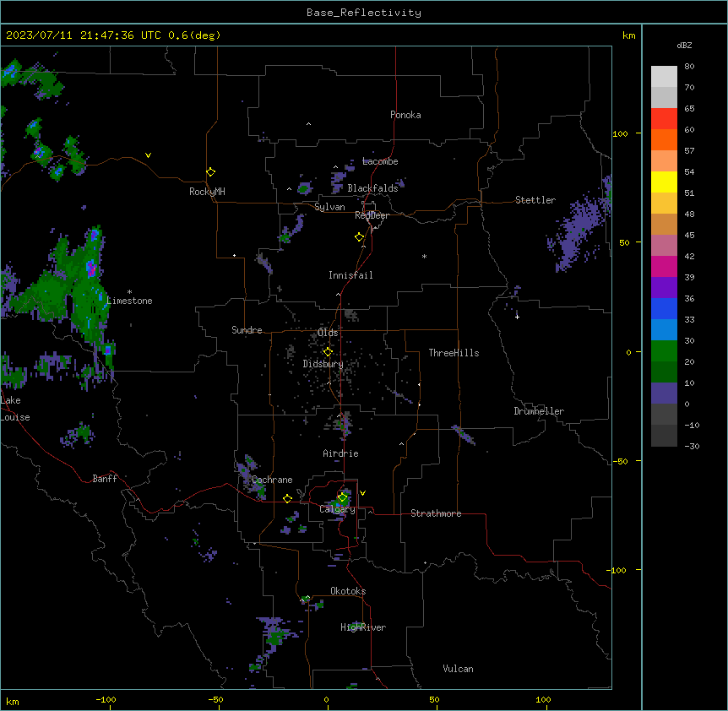Select the Airdrie label
The width and height of the screenshot is (728, 711).
tap(341, 453)
